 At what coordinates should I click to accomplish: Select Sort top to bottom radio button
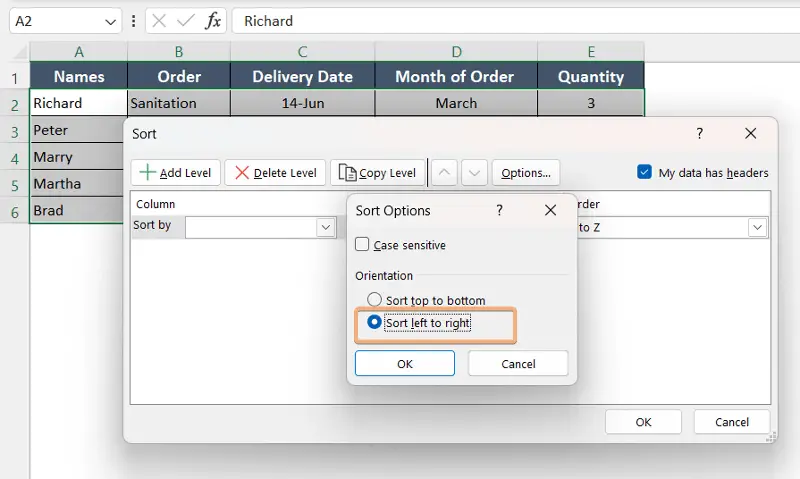374,299
